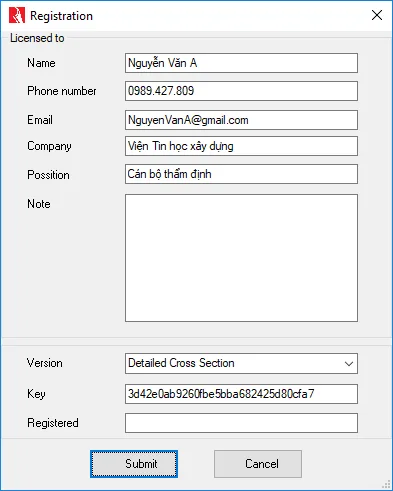
Task: Click the resize grip at dialog corner
Action: tap(387, 485)
